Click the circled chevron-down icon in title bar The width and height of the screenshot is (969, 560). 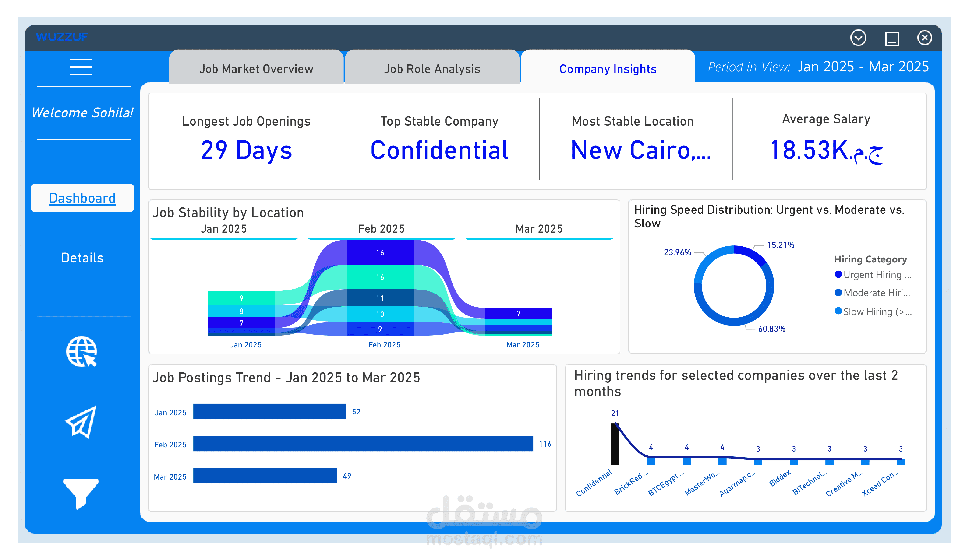click(858, 38)
